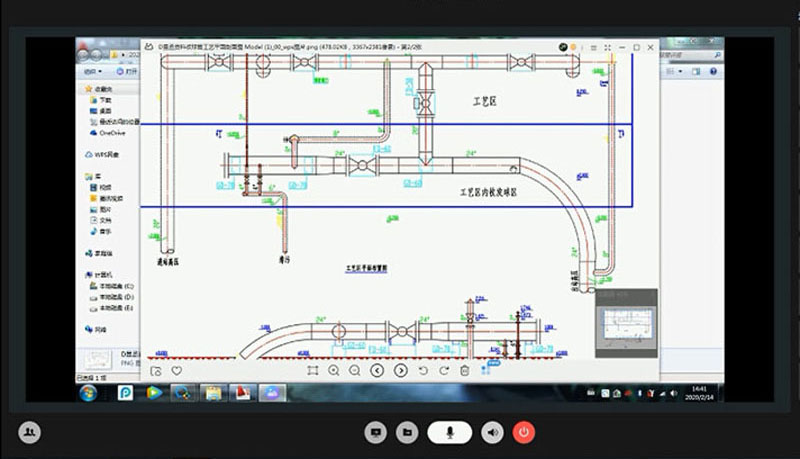The height and width of the screenshot is (459, 800).
Task: Toggle the screen share button
Action: [x=376, y=432]
